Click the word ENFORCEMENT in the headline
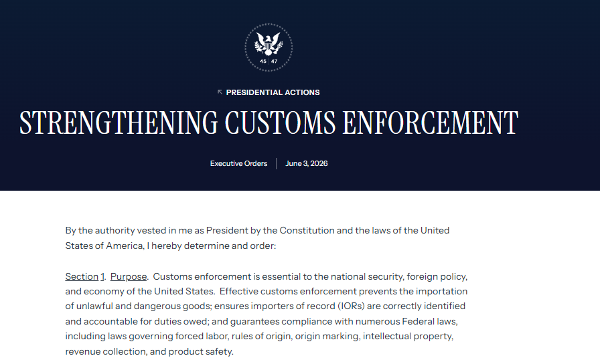The image size is (600, 364). pos(431,122)
